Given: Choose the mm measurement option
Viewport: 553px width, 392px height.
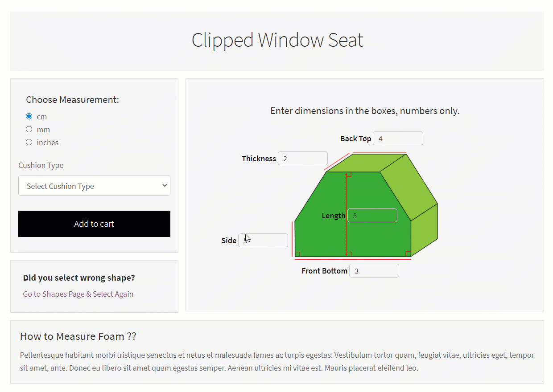Looking at the screenshot, I should 29,130.
